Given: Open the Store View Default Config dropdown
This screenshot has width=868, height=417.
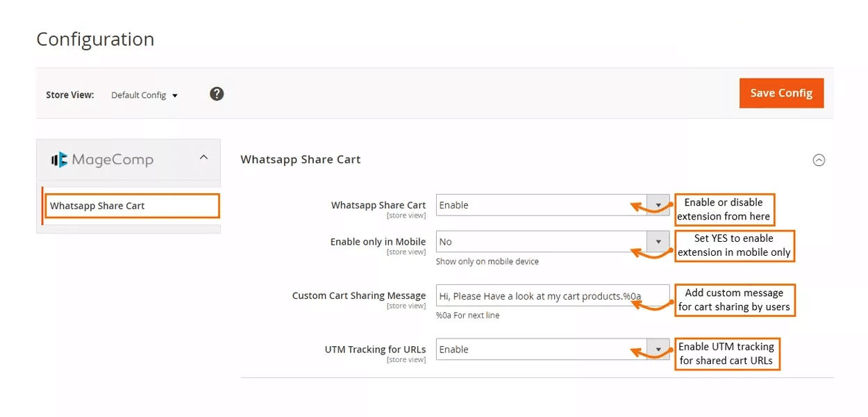Looking at the screenshot, I should click(x=144, y=95).
